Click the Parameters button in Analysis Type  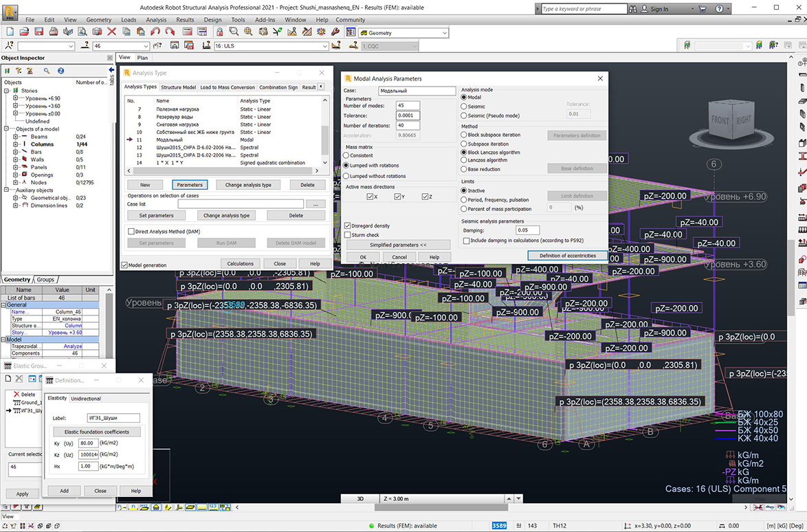[x=190, y=185]
